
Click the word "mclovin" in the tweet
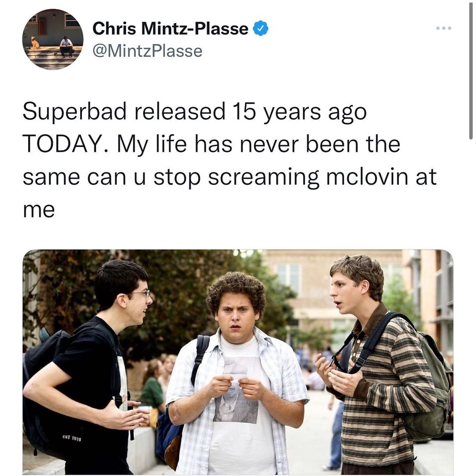[x=367, y=177]
